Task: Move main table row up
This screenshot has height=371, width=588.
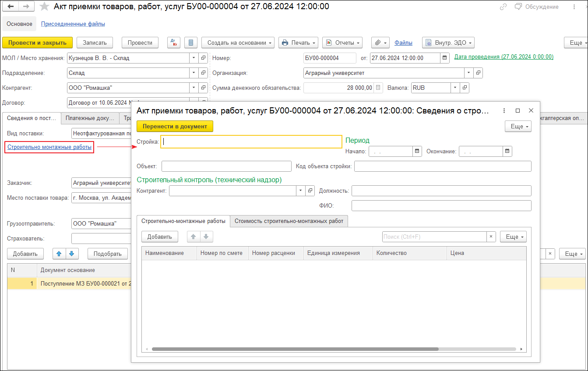Action: (x=59, y=254)
